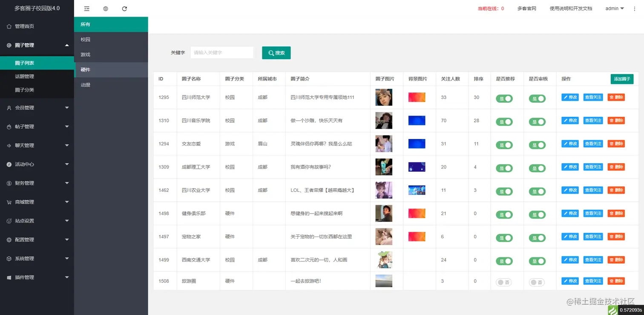644x315 pixels.
Task: Toggle 是否审核 switch for 四川师范大学
Action: point(537,98)
